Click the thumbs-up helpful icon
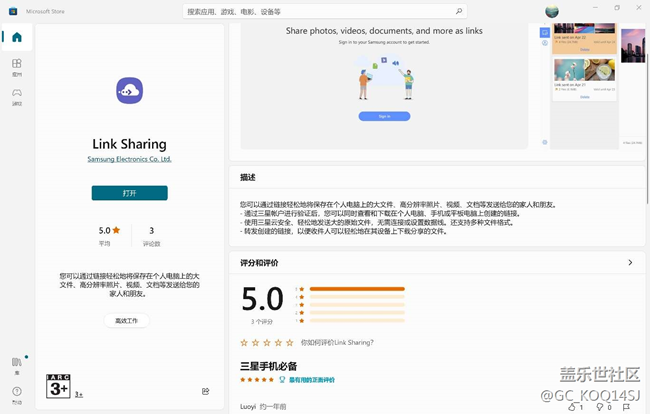Screen dimensions: 650x414 [x=572, y=407]
